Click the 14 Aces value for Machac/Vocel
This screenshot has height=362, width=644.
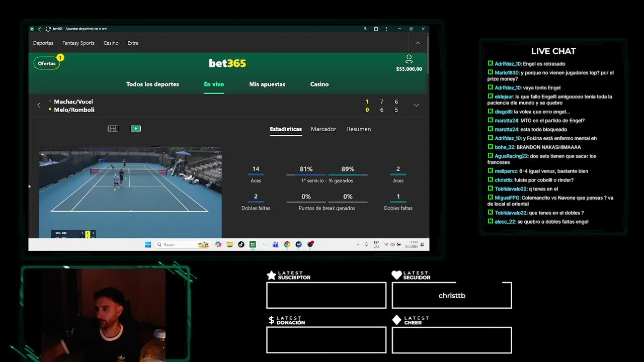256,169
